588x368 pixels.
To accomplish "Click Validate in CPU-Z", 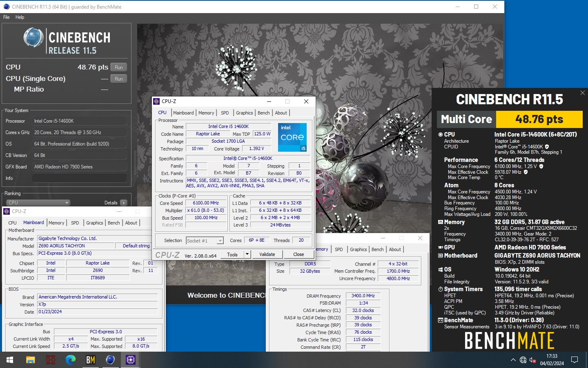I will 267,254.
